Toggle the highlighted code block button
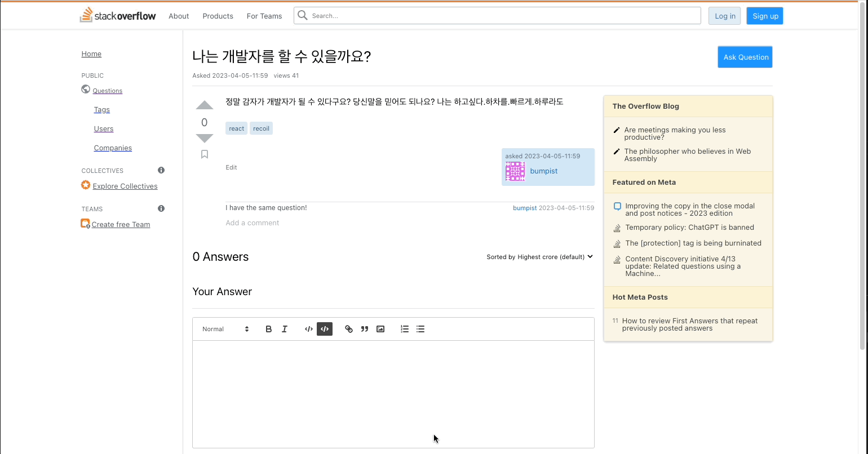This screenshot has width=868, height=454. pyautogui.click(x=325, y=329)
